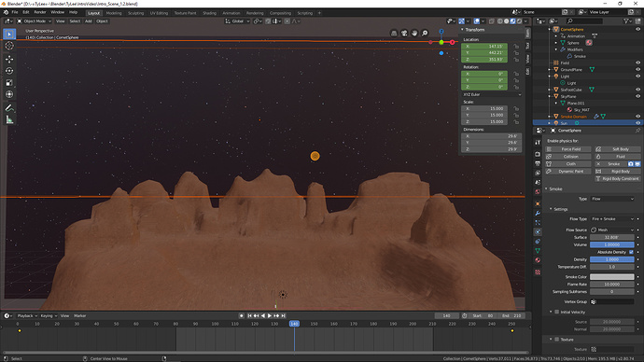Choose the combined Transform tool
Screen dimensions: 644x362
(9, 94)
